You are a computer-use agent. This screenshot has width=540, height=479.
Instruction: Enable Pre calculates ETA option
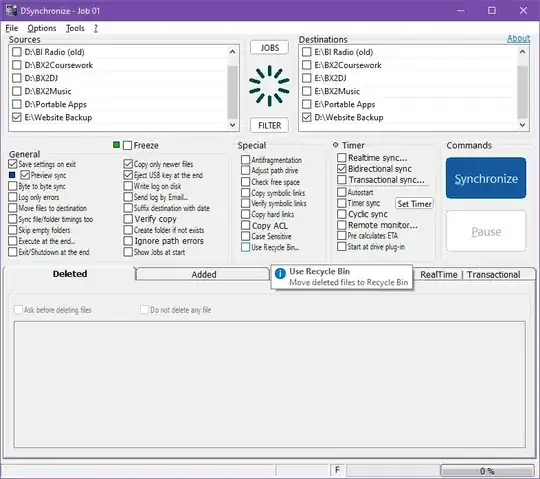(x=342, y=236)
